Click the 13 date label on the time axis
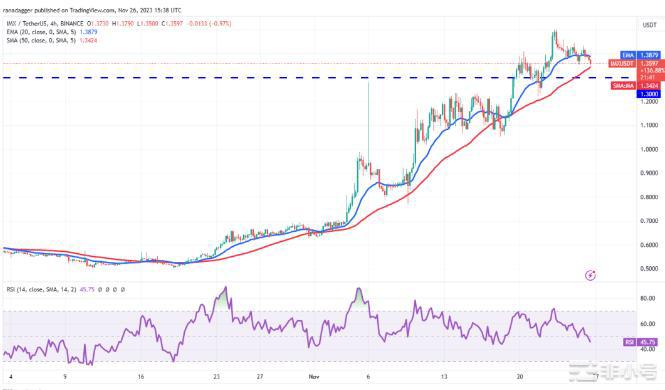 444,376
